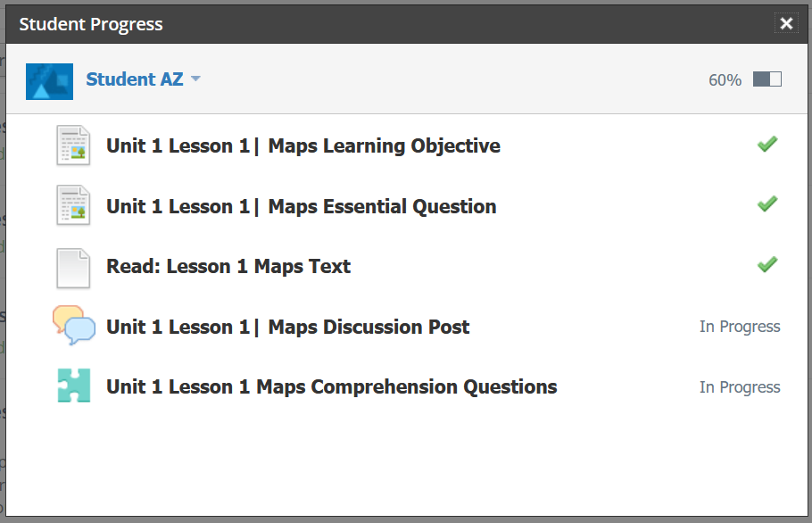
Task: Click the 60% progress bar indicator
Action: [x=767, y=79]
